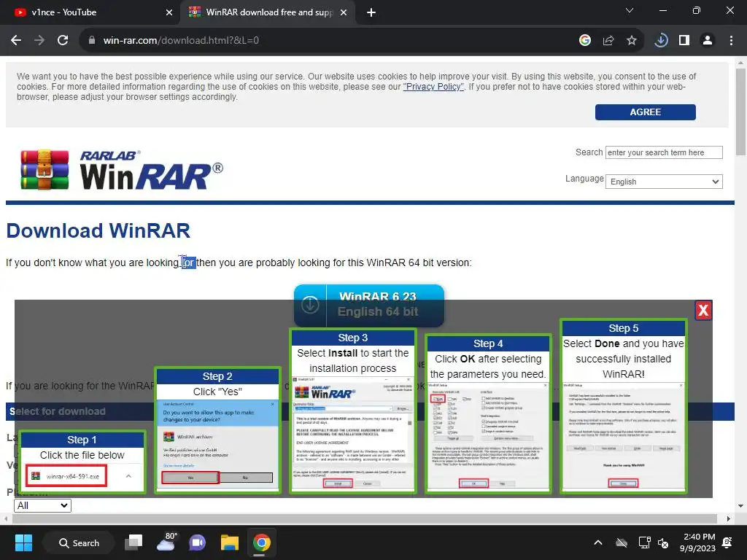This screenshot has width=747, height=560.
Task: Open Chrome's downloads icon
Action: click(x=661, y=41)
